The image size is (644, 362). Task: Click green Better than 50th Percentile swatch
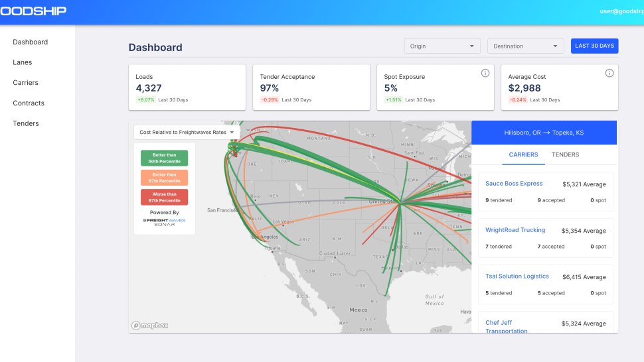[x=164, y=158]
